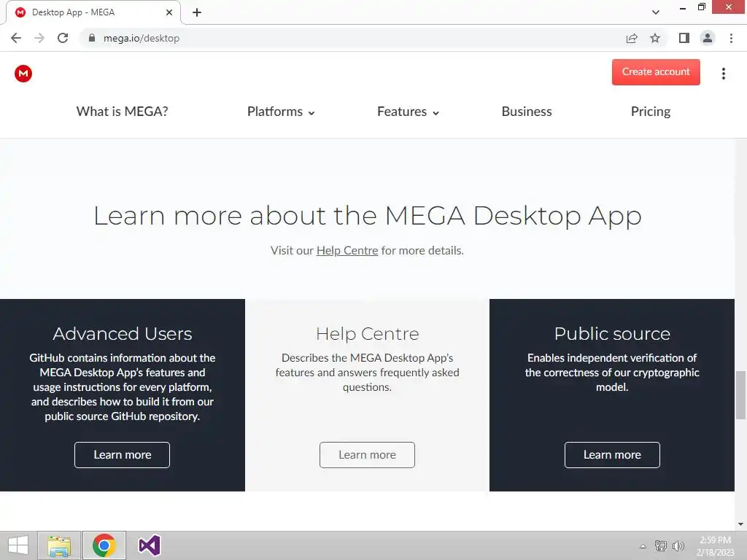Click the page vertical scrollbar thumb
747x560 pixels.
coord(740,394)
